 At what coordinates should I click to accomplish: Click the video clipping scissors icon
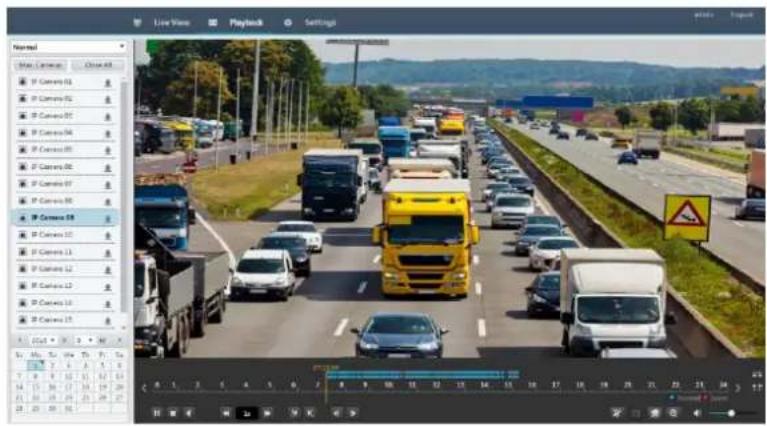tap(616, 413)
